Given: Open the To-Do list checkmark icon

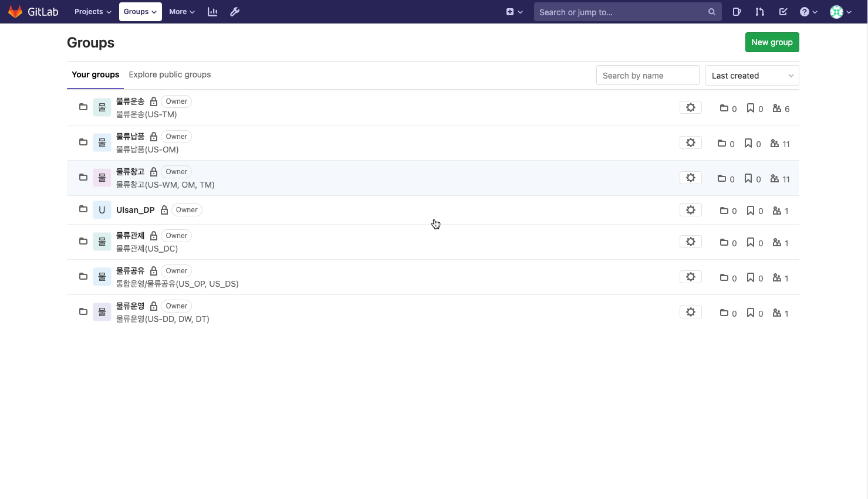Looking at the screenshot, I should (x=783, y=12).
